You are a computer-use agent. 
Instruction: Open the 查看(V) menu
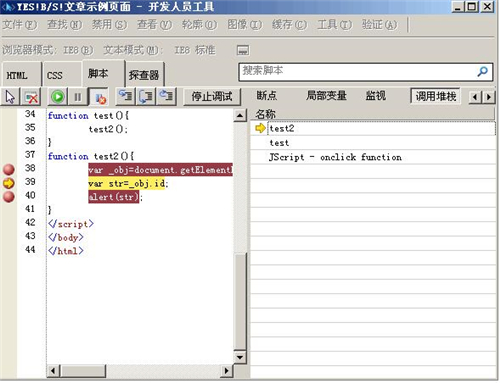coord(155,25)
